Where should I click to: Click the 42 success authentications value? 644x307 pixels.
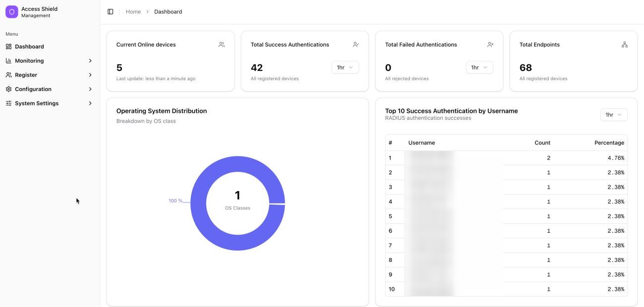[x=257, y=68]
